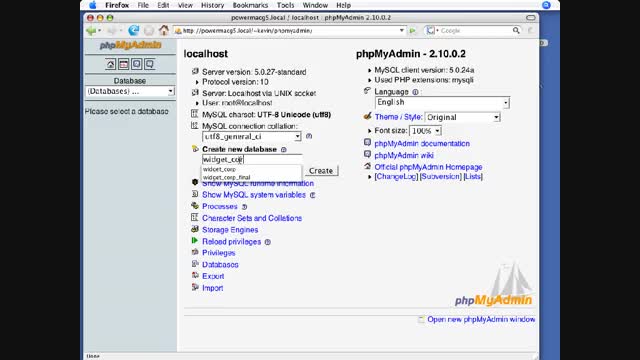Open the Help menu
The height and width of the screenshot is (360, 640).
coord(343,5)
